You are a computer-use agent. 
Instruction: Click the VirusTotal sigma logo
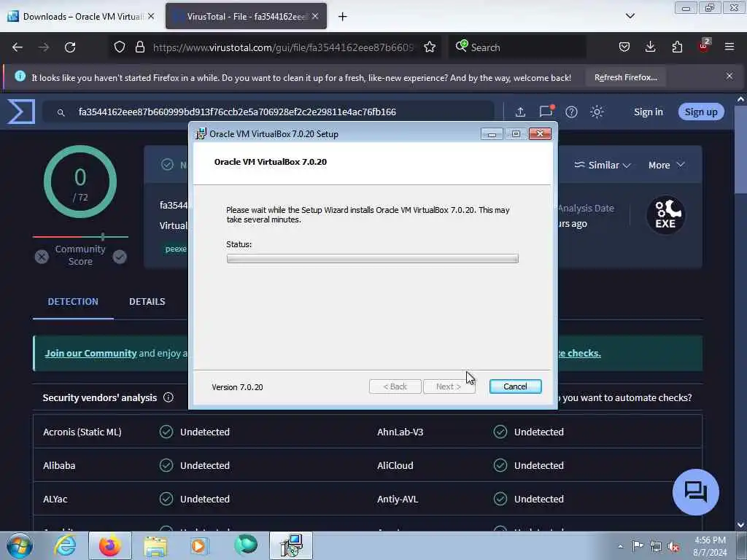tap(21, 112)
